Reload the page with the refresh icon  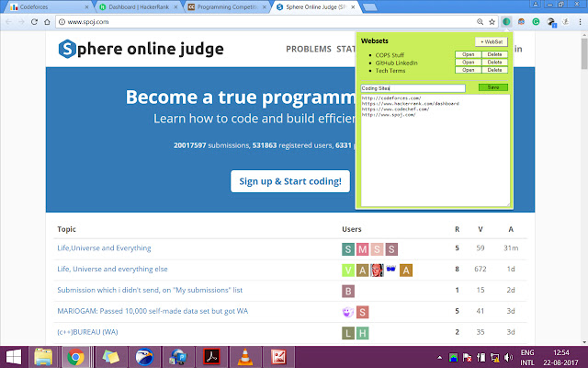[34, 22]
